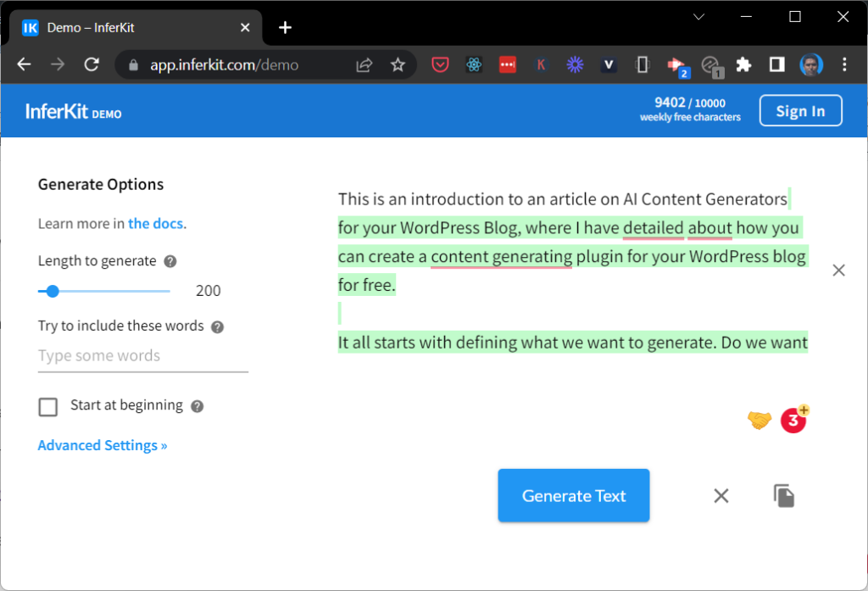This screenshot has width=868, height=591.
Task: Click the Generate Text button
Action: coord(574,495)
